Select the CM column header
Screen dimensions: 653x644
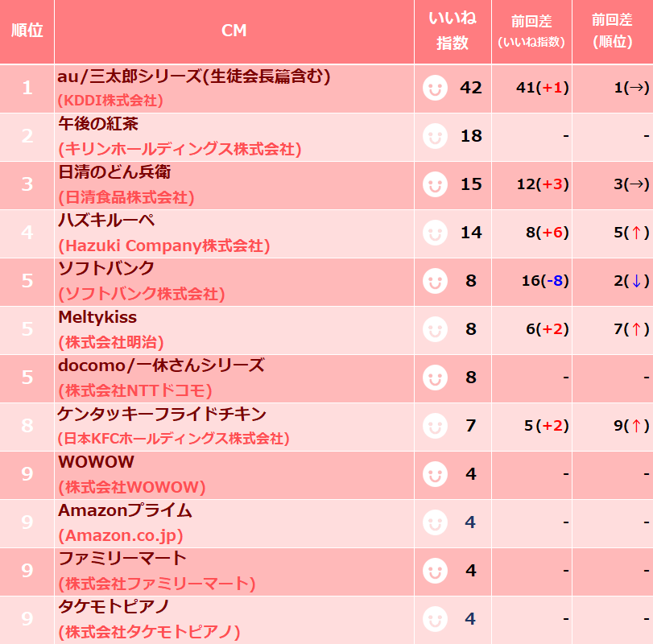(234, 31)
